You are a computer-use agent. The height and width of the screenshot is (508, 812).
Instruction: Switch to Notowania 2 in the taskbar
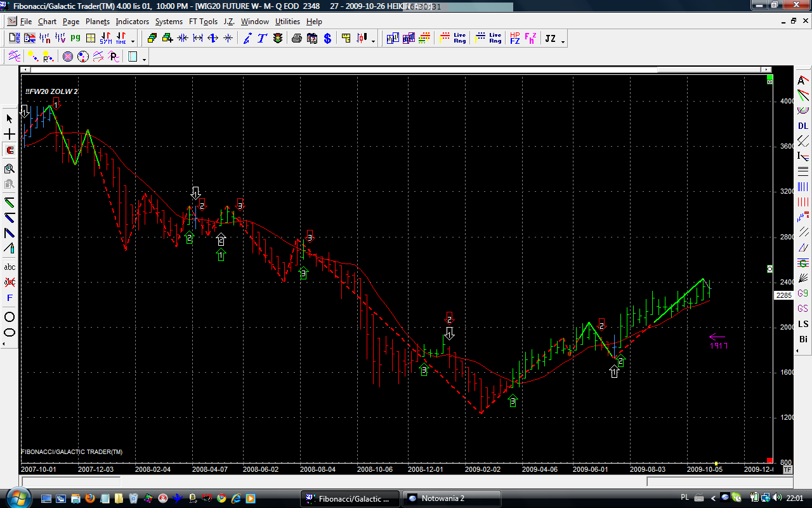pyautogui.click(x=451, y=498)
